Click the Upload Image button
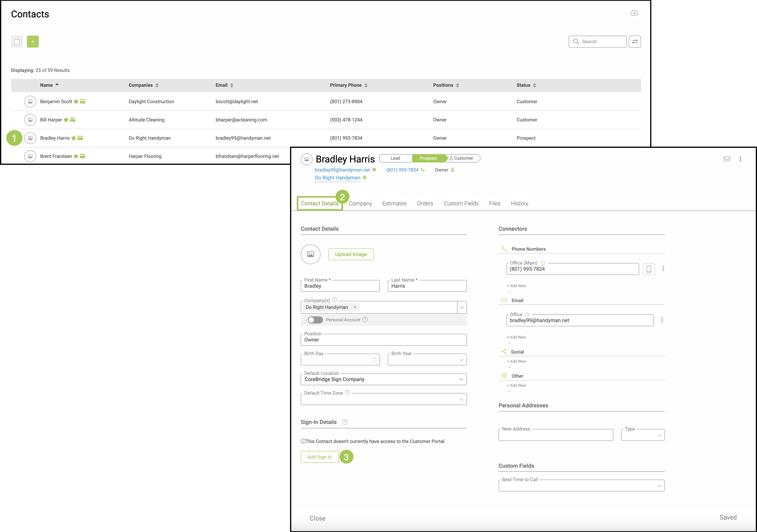Viewport: 757px width, 532px height. point(351,254)
